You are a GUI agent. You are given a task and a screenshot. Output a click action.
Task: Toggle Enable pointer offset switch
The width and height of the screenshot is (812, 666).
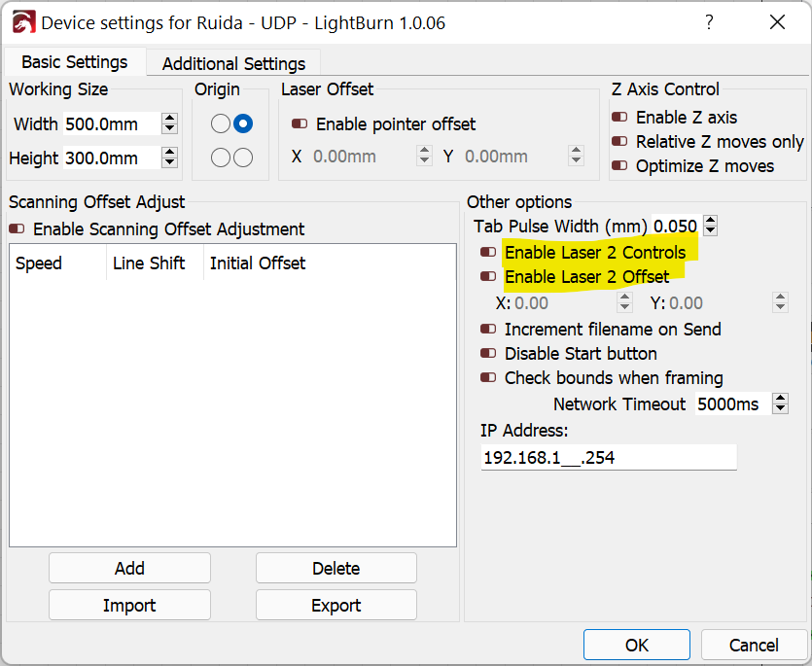pos(300,123)
